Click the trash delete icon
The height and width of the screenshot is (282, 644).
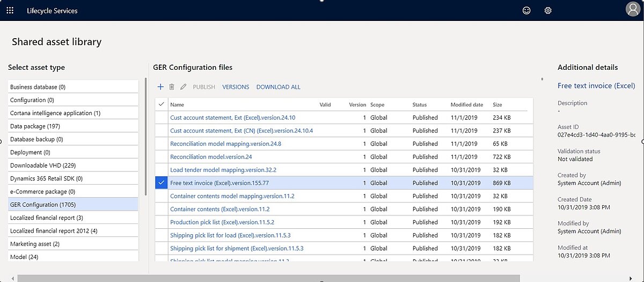coord(172,87)
